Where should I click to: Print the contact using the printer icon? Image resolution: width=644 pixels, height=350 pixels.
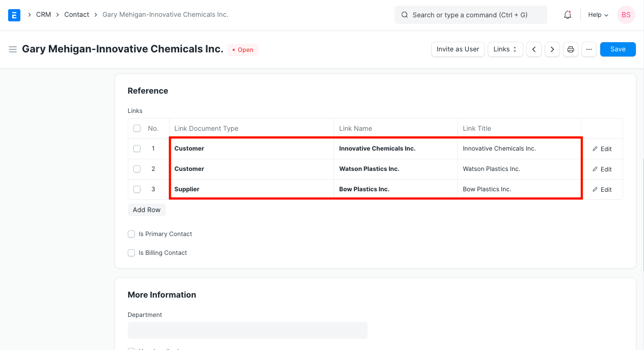[570, 49]
